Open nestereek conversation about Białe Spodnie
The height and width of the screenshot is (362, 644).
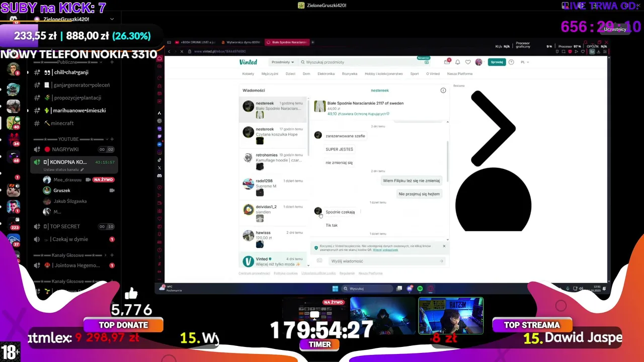(x=273, y=109)
